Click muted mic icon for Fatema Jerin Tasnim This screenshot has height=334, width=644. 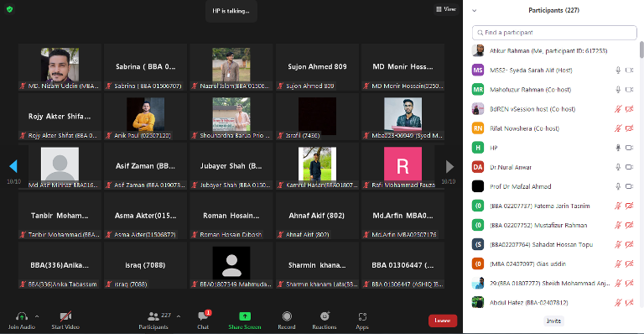[x=618, y=206]
